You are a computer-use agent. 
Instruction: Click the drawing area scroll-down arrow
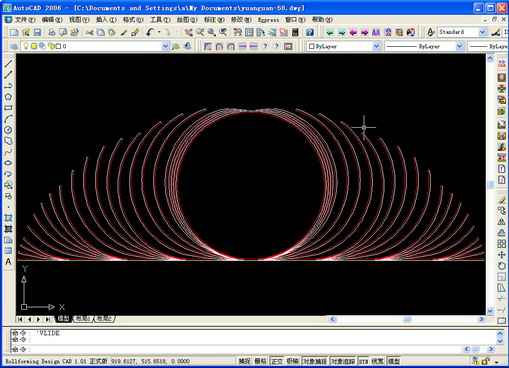click(490, 311)
